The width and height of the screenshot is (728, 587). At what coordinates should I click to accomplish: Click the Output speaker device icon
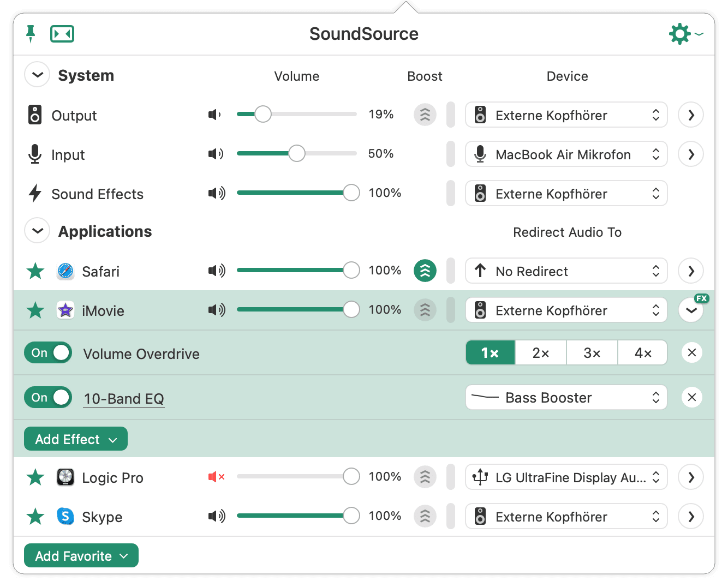pos(35,115)
